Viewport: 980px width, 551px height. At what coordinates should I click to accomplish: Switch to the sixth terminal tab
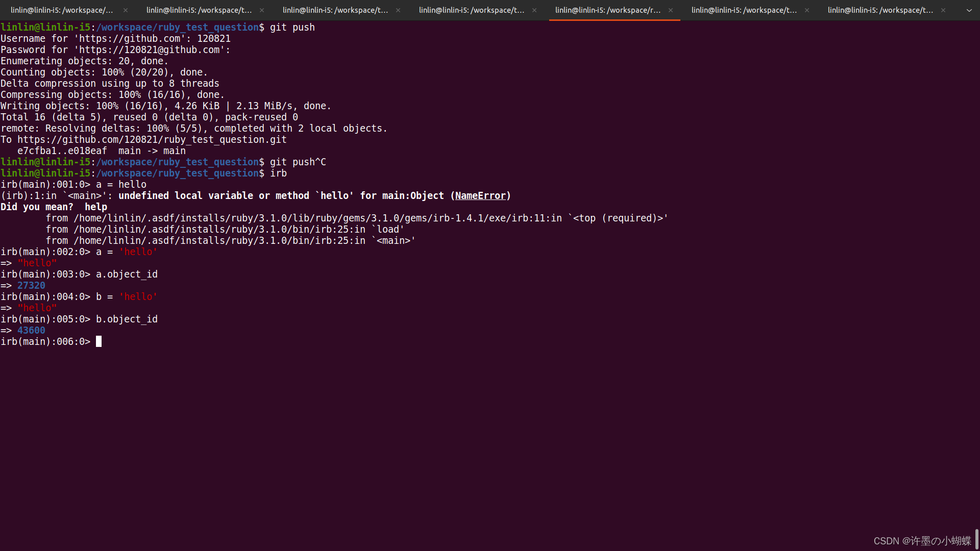click(x=744, y=10)
